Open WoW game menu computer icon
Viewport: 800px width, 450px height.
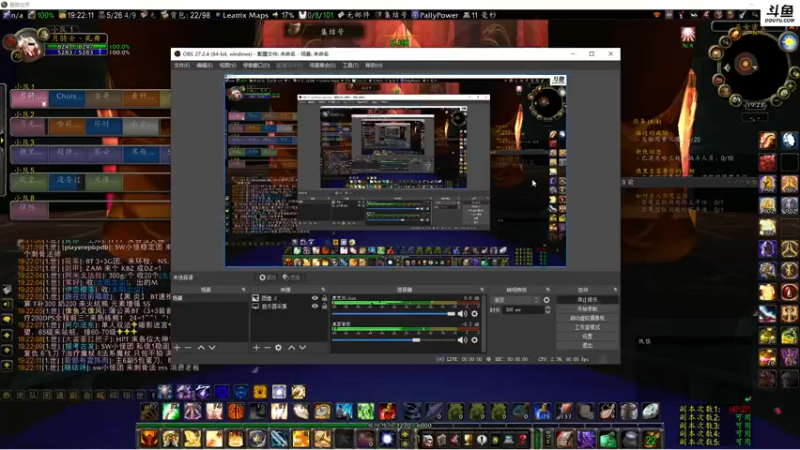click(x=509, y=440)
